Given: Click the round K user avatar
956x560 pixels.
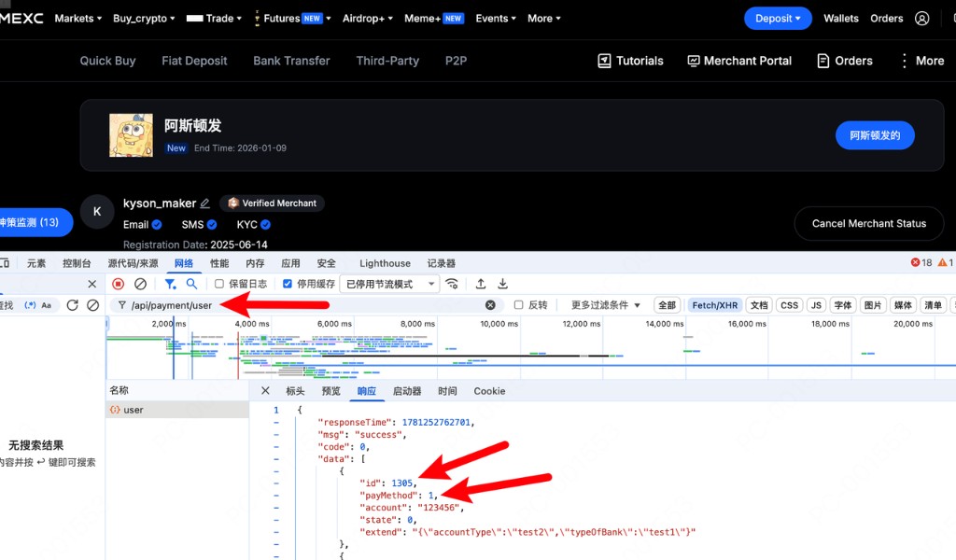Looking at the screenshot, I should coord(97,212).
